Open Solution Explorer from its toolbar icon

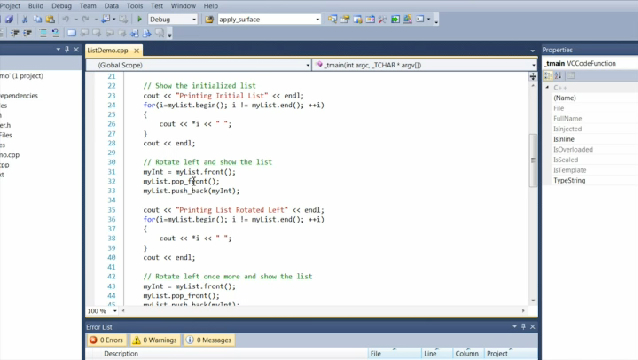(332, 19)
